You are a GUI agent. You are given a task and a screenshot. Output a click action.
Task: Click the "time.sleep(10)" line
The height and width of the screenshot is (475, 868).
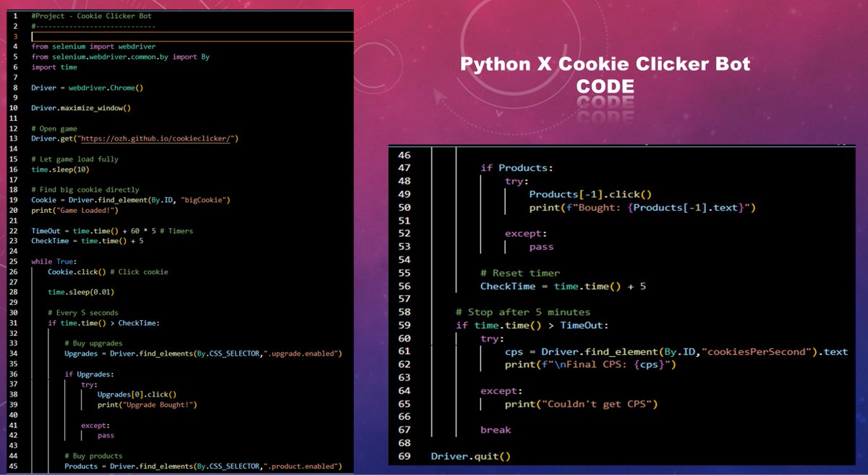coord(60,169)
